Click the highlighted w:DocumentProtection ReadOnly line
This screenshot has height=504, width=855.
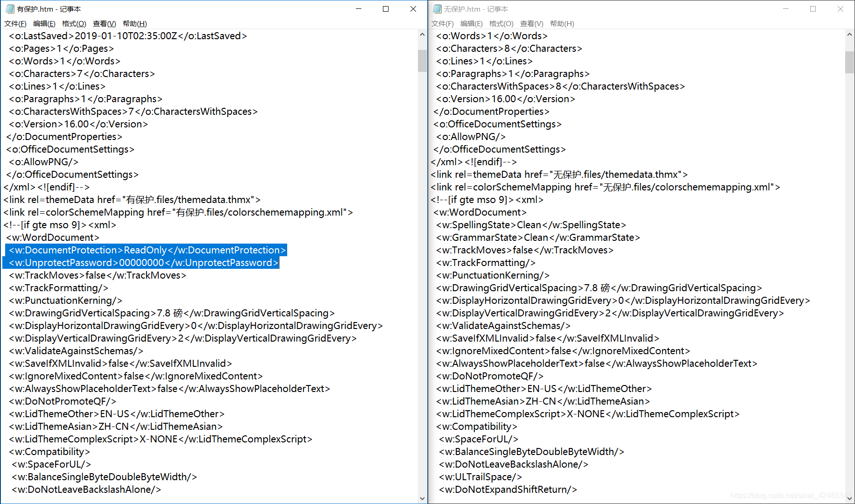(x=147, y=250)
